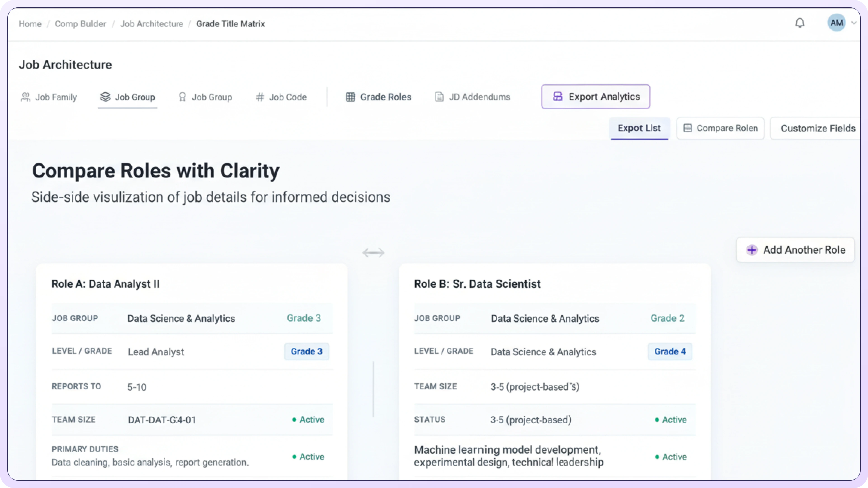Click the swap roles double arrow
The height and width of the screenshot is (488, 868).
(373, 253)
